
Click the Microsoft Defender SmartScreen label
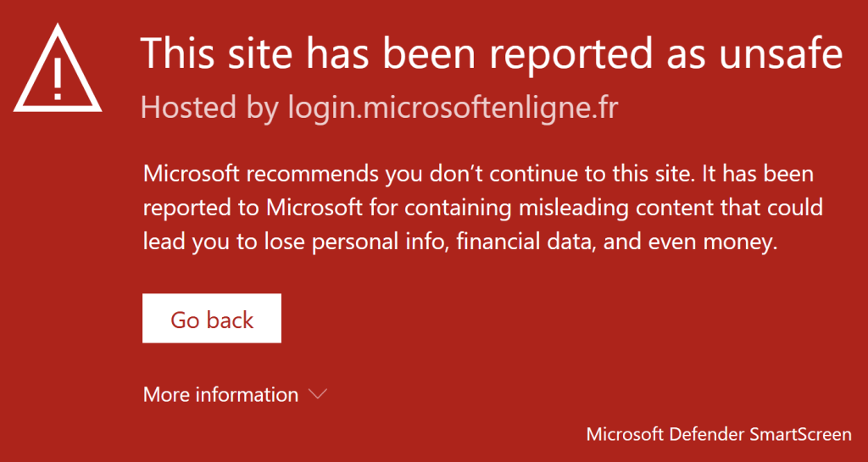pos(719,434)
